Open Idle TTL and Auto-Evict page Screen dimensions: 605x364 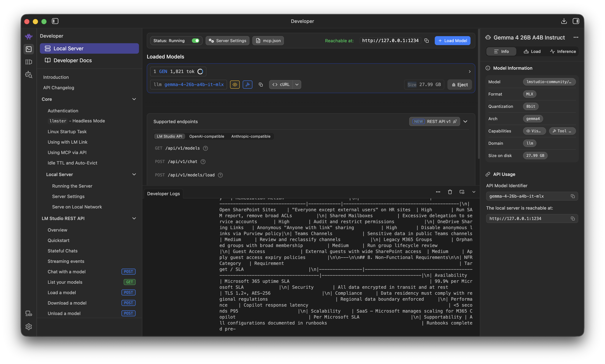point(72,163)
